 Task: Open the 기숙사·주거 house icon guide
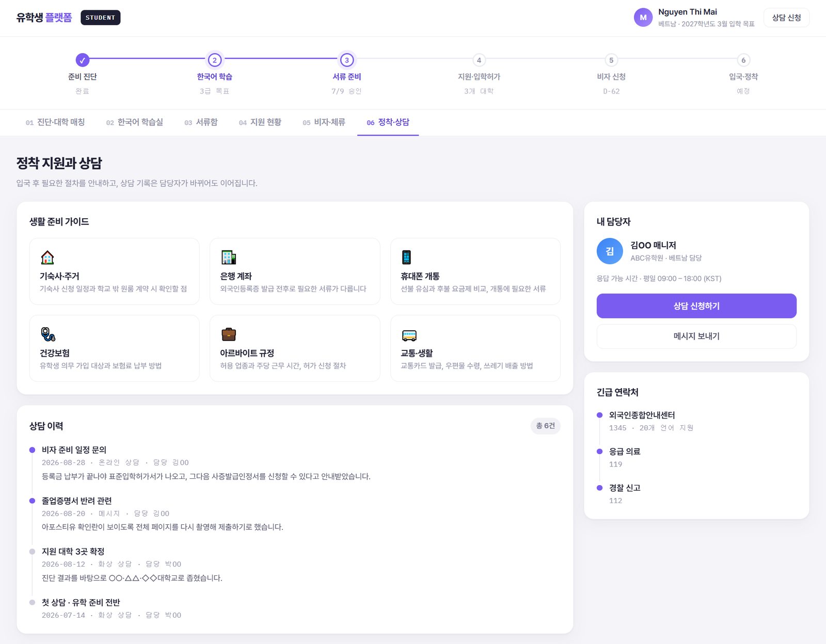coord(47,257)
